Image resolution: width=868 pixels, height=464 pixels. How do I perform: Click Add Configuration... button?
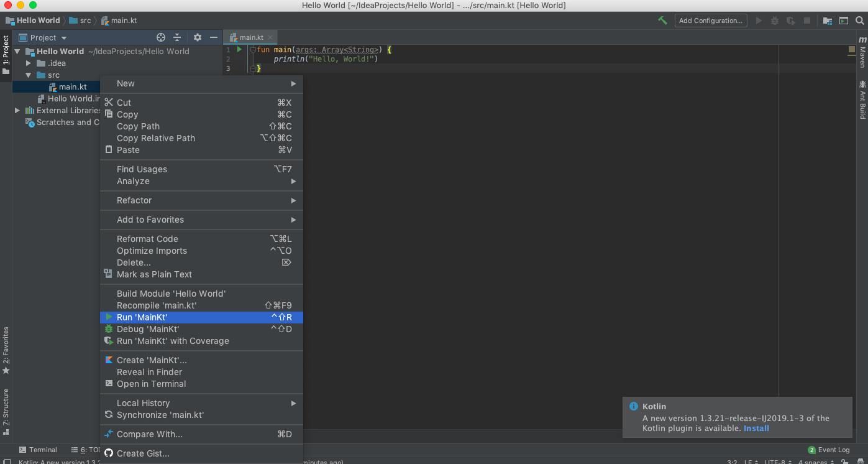pos(711,21)
